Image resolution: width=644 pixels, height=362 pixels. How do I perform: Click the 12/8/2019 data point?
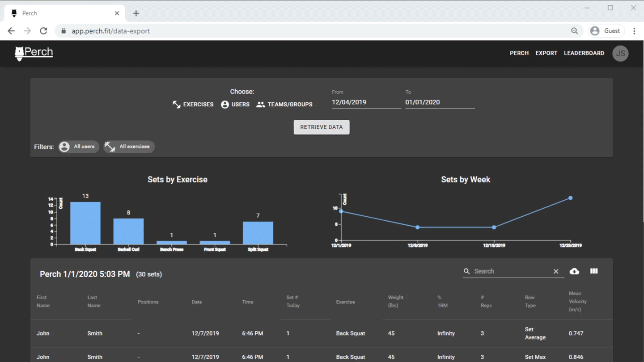point(418,227)
